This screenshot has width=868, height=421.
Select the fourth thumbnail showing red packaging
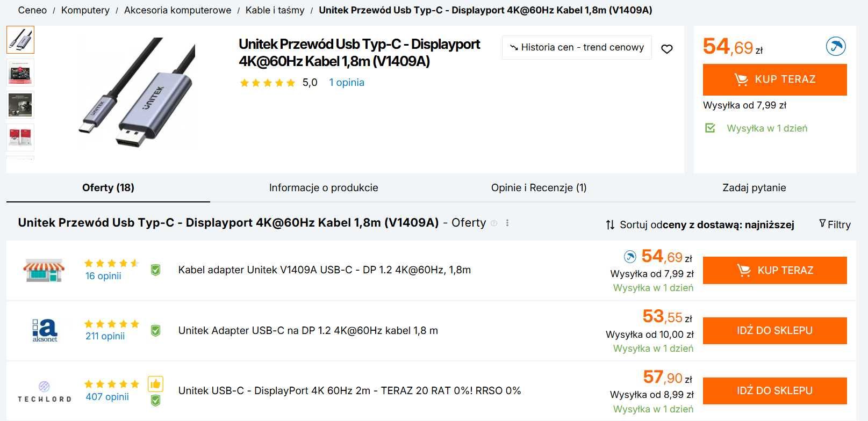[x=20, y=137]
